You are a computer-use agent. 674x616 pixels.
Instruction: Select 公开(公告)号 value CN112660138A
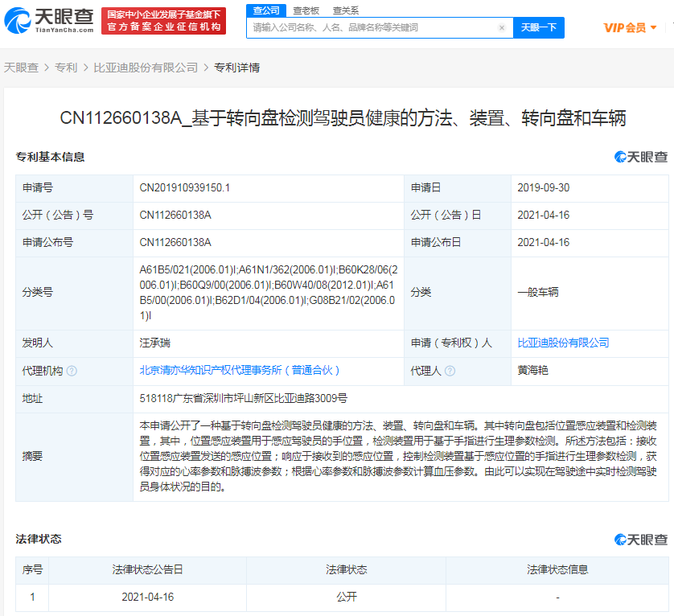click(175, 215)
